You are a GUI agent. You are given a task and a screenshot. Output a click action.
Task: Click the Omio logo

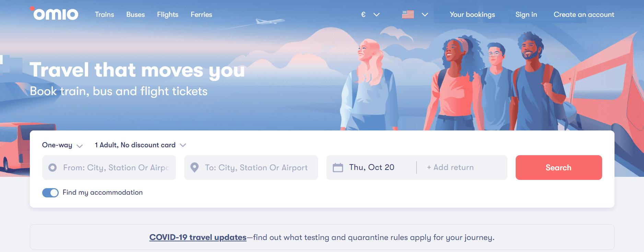point(55,14)
